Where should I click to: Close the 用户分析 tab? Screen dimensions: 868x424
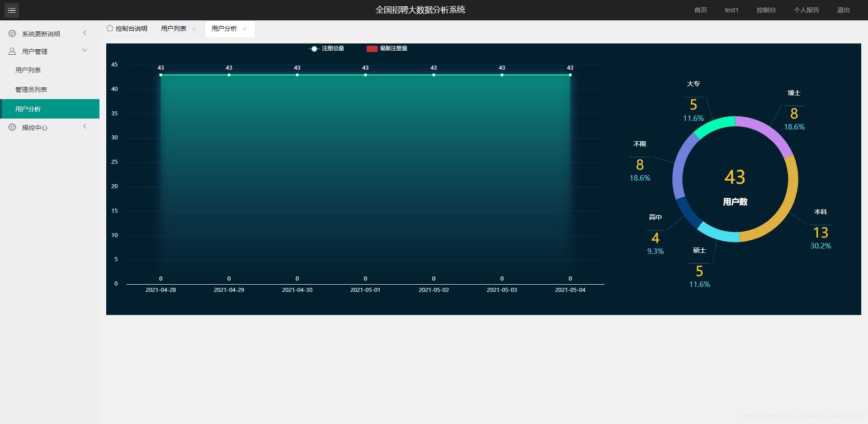[x=245, y=29]
